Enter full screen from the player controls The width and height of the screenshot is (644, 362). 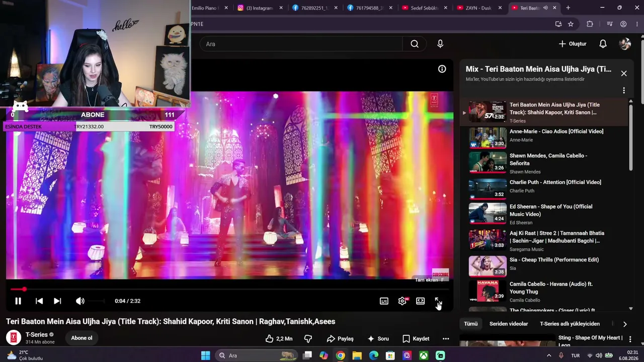click(x=438, y=301)
